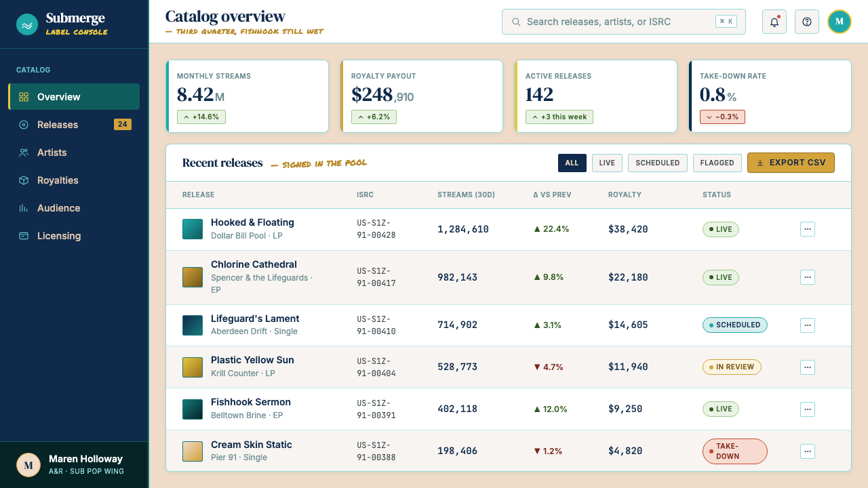
Task: Click the Licensing card icon in sidebar
Action: 24,236
